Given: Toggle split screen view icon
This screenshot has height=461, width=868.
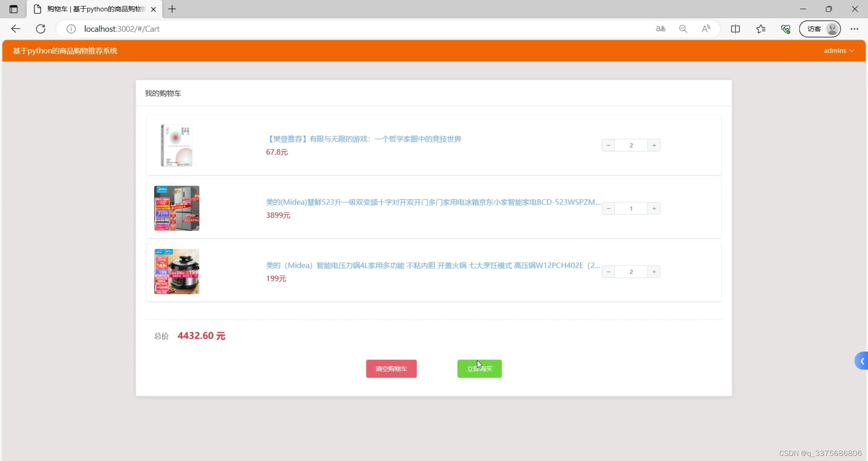Looking at the screenshot, I should (735, 29).
